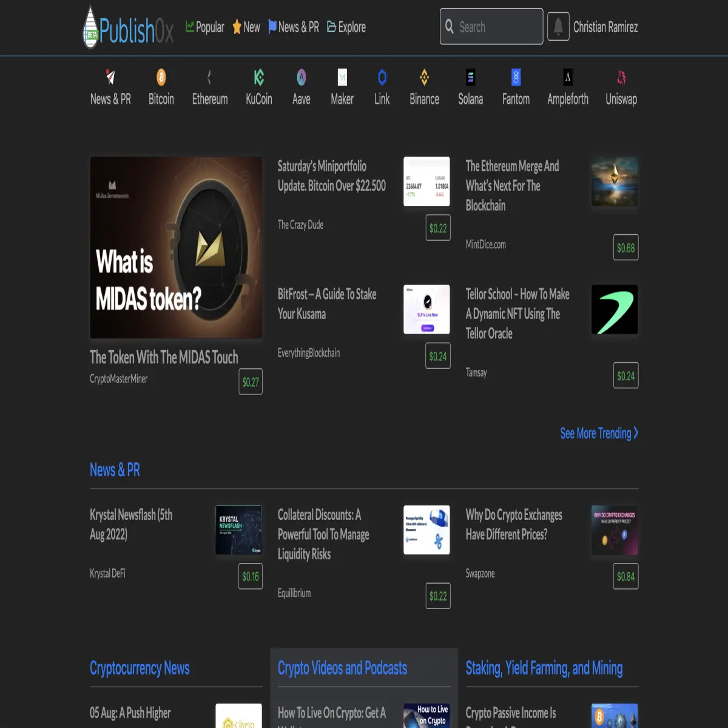Open the News & PR section heading
Screen dimensions: 728x728
(115, 470)
